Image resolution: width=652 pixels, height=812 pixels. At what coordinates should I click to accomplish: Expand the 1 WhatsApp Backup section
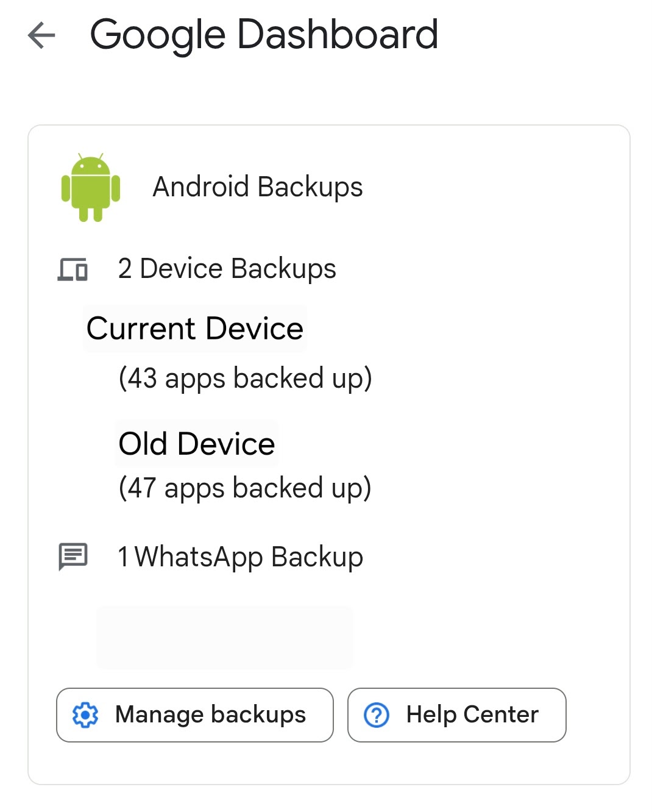pyautogui.click(x=240, y=557)
